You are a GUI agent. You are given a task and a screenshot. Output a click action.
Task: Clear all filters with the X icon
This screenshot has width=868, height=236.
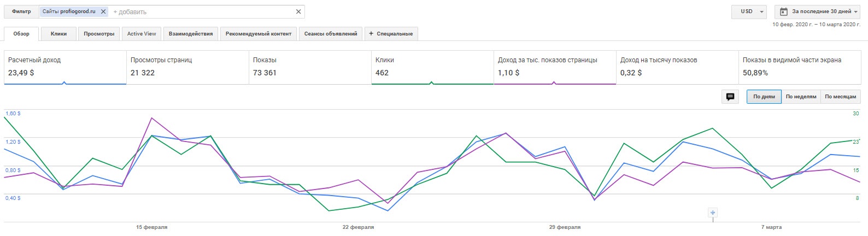click(298, 11)
